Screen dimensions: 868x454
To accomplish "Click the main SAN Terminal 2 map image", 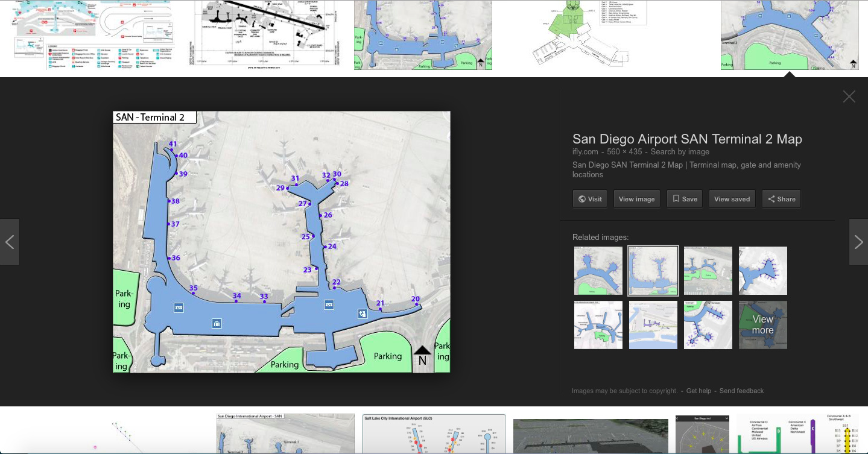I will point(282,242).
